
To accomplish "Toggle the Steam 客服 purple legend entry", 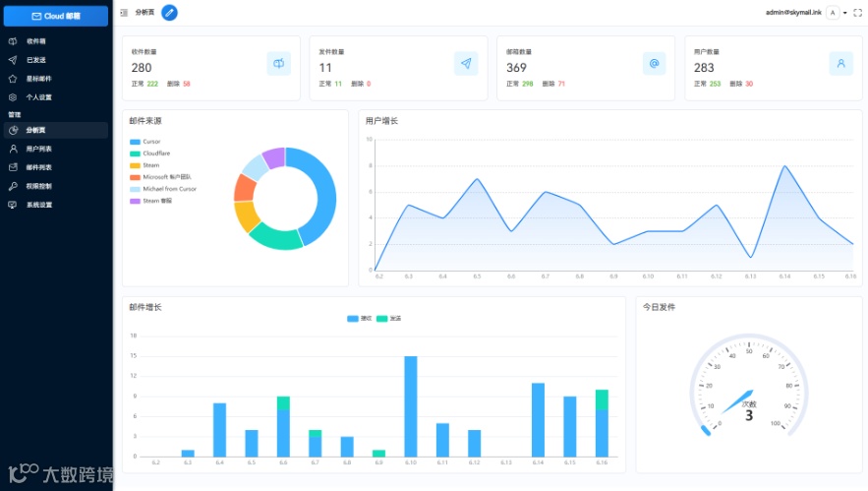I will point(150,201).
